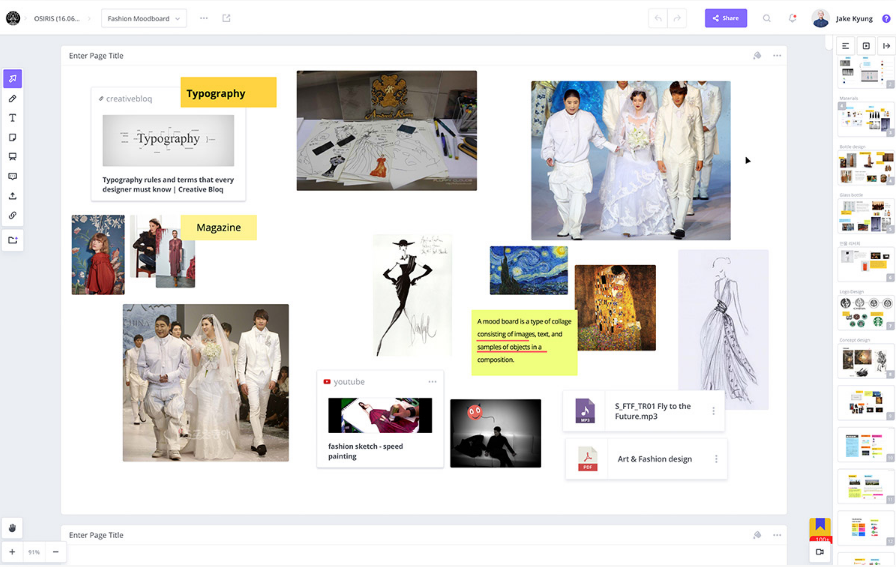Click the purple help question mark
The width and height of the screenshot is (896, 567).
(886, 18)
